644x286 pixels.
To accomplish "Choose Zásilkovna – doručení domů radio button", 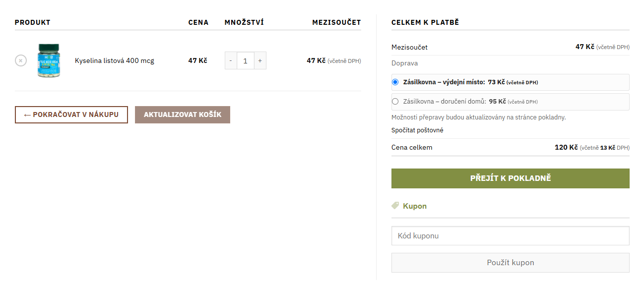I will point(395,102).
